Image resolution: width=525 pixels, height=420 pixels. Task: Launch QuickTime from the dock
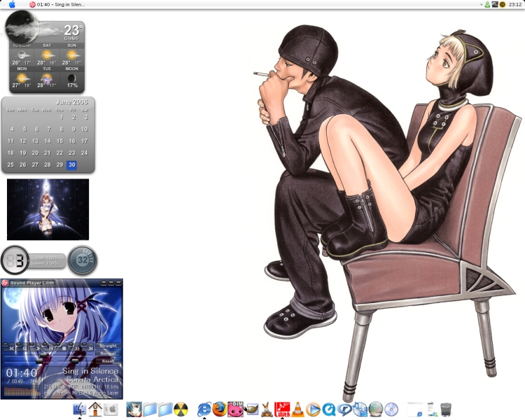pos(329,409)
